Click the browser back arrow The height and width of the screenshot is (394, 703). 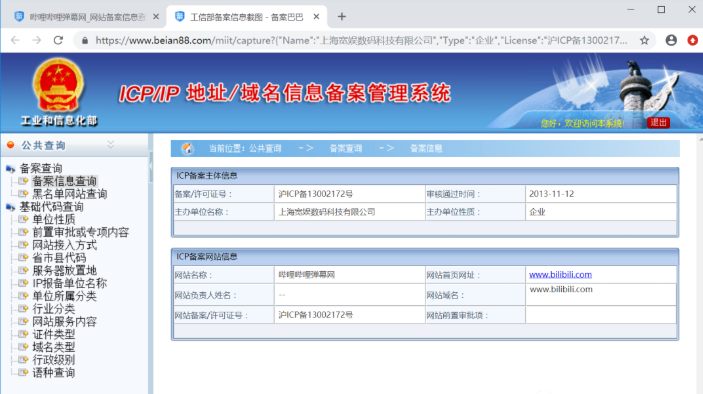[15, 40]
